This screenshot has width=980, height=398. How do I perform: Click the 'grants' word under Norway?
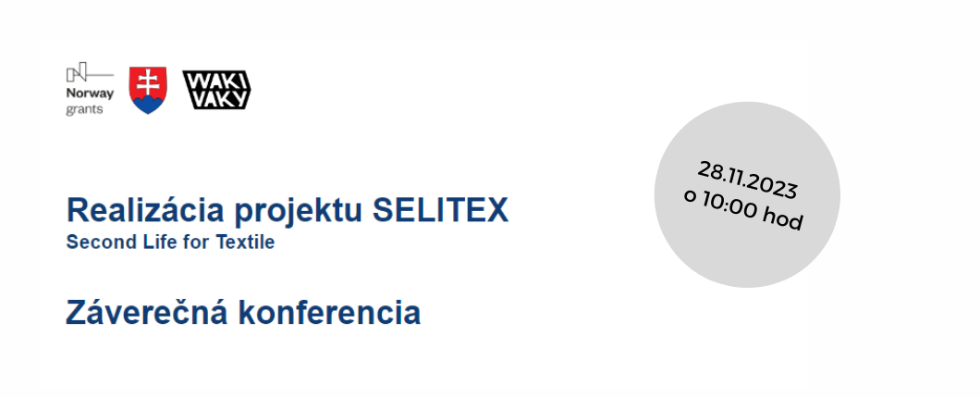(x=84, y=110)
